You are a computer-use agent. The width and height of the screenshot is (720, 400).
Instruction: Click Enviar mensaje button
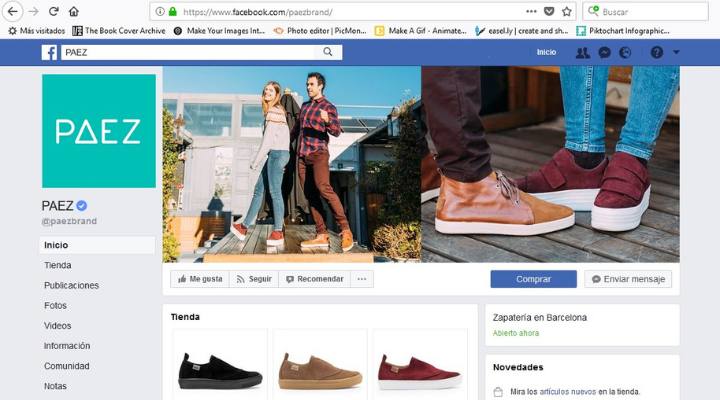(x=628, y=279)
